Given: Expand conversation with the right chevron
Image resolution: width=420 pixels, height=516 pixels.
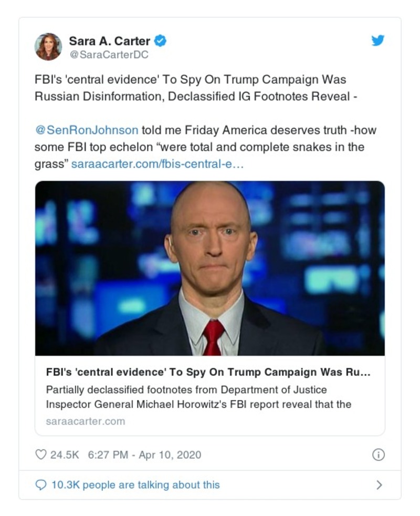Looking at the screenshot, I should click(x=379, y=485).
